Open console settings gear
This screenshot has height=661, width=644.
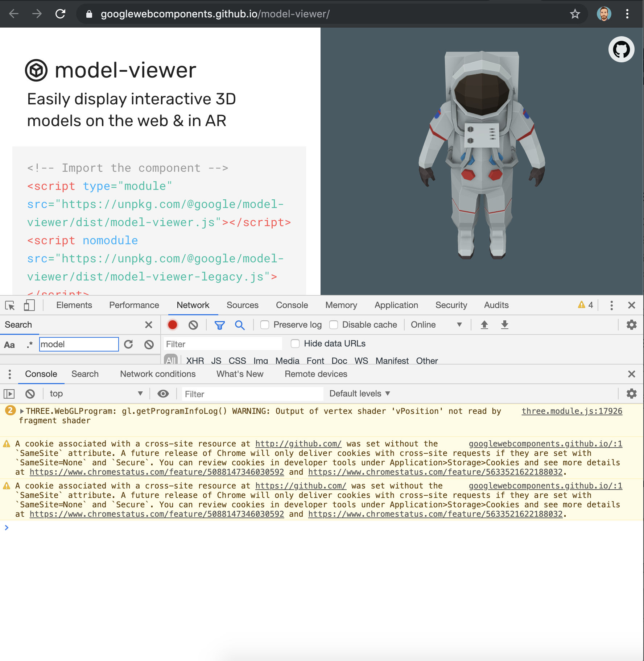pyautogui.click(x=632, y=394)
